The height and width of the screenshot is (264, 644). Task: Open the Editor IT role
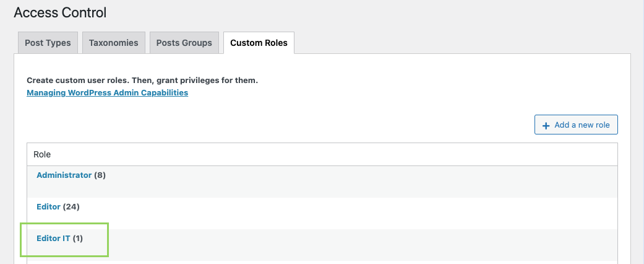point(53,238)
